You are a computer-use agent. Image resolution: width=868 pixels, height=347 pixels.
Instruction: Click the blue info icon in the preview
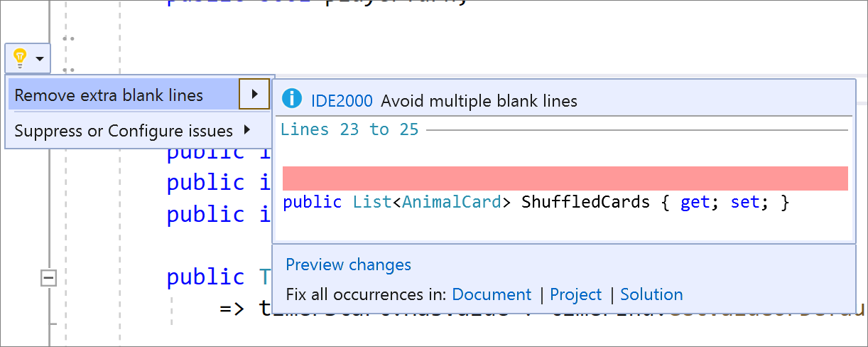[x=291, y=100]
